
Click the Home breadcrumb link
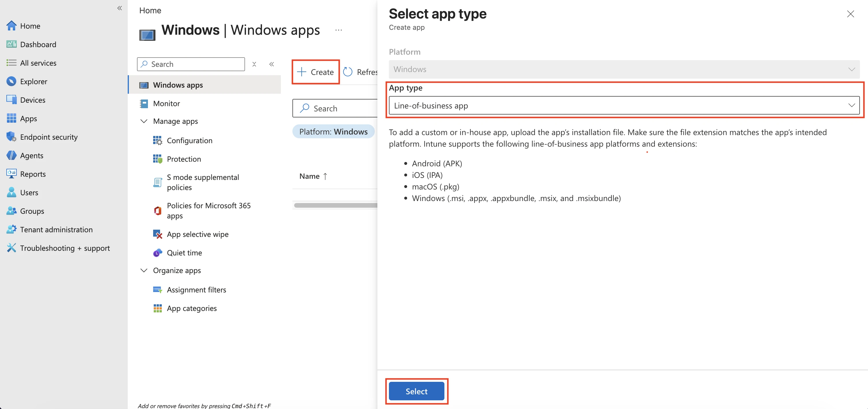pyautogui.click(x=150, y=10)
